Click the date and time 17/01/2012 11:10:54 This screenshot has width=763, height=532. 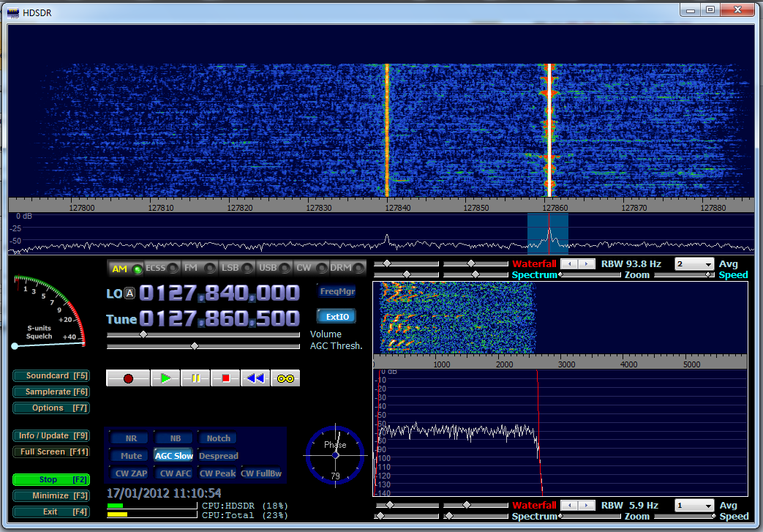point(164,493)
